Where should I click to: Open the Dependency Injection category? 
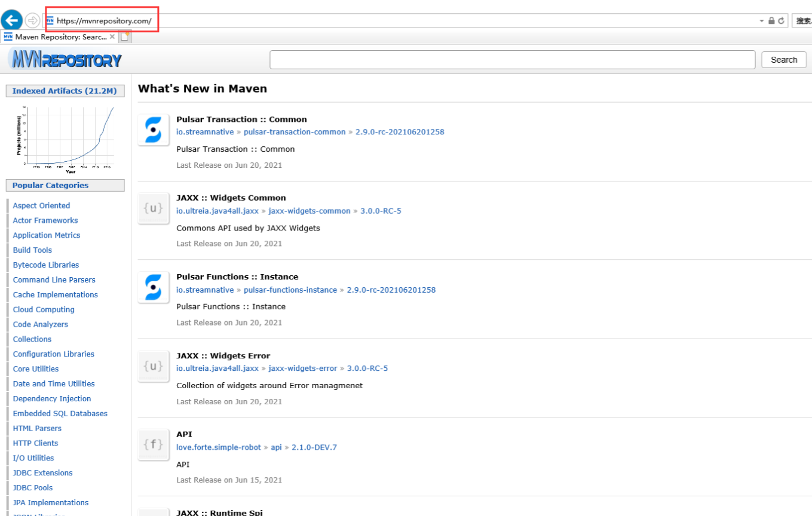(x=52, y=399)
